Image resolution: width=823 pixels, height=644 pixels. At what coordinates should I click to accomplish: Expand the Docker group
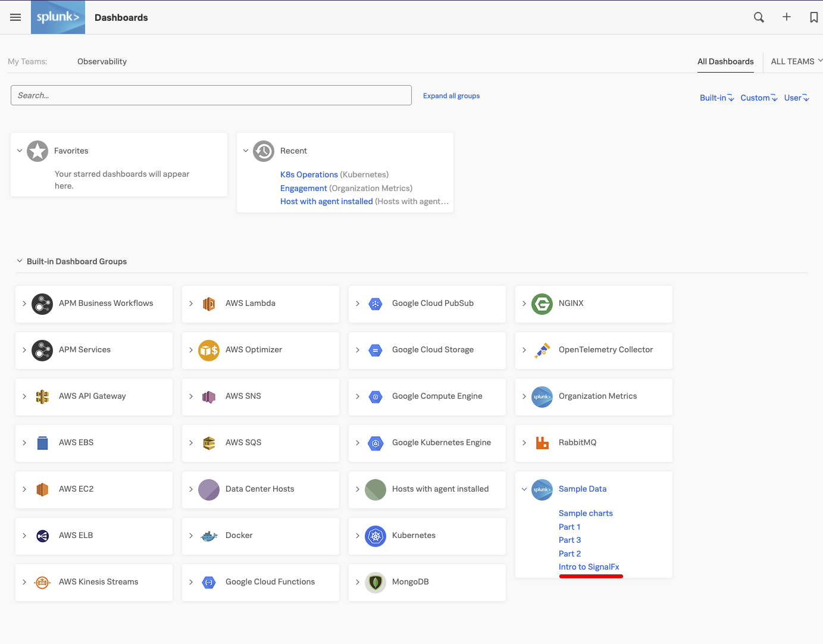(191, 536)
